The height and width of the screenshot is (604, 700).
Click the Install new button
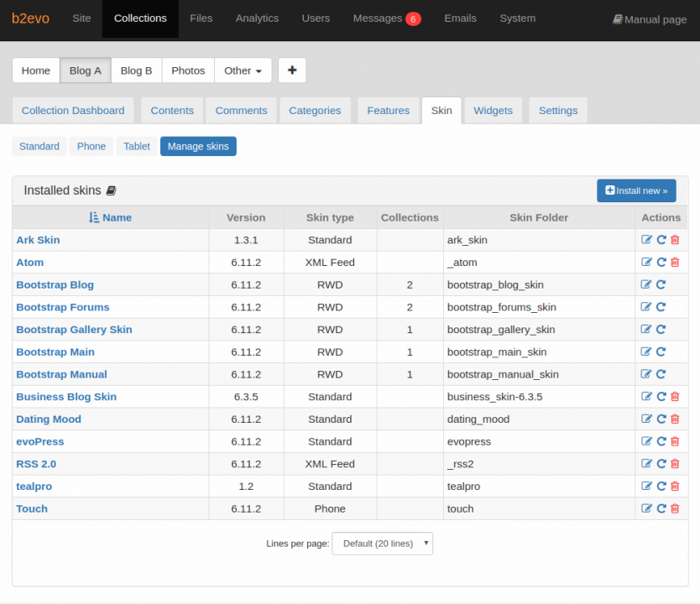coord(636,190)
